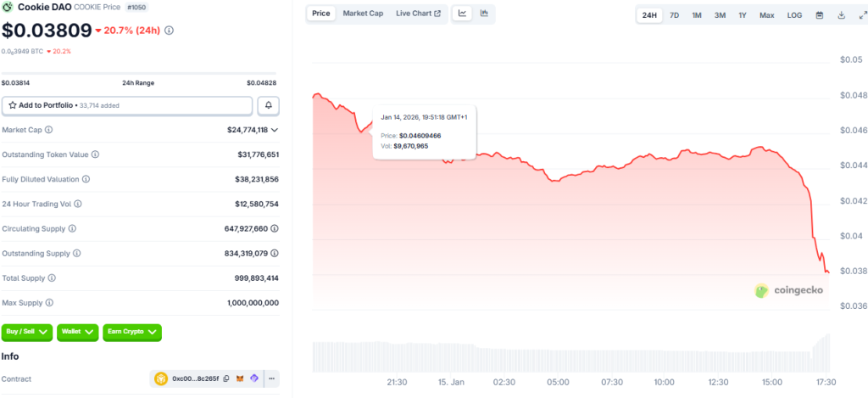Expand the Market Cap chevron

pos(275,130)
